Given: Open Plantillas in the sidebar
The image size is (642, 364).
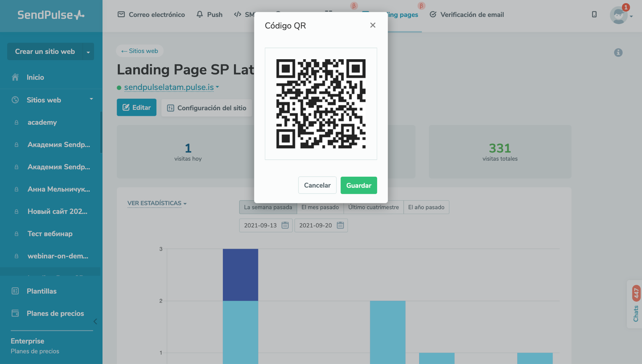Looking at the screenshot, I should tap(41, 291).
